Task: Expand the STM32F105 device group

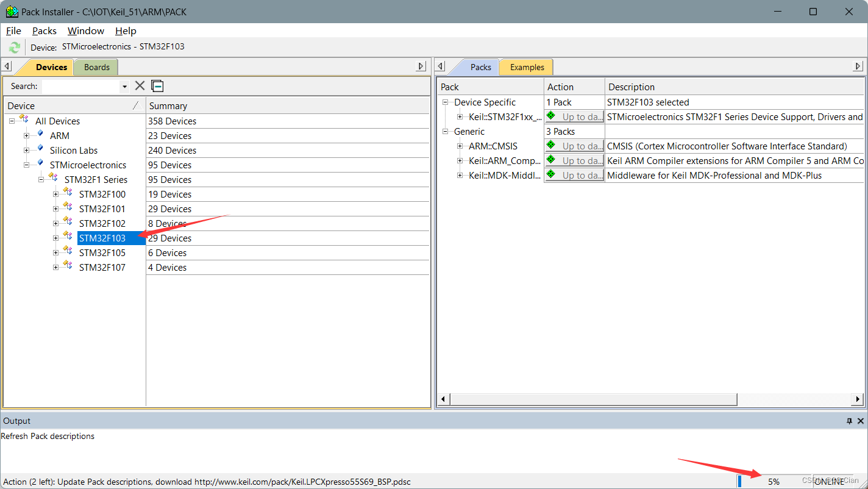Action: coord(55,252)
